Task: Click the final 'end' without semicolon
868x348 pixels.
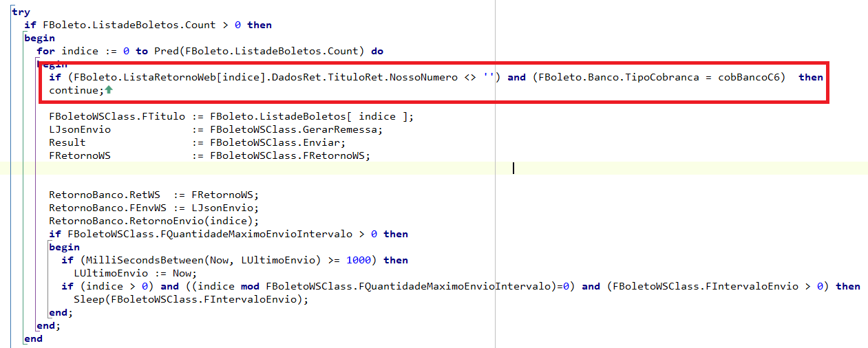Action: coord(33,338)
